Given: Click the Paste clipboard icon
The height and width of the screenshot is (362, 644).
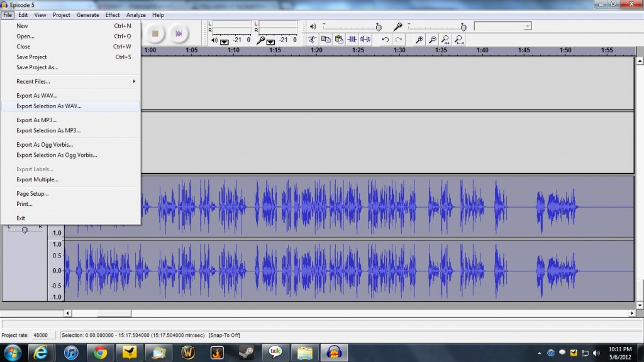Looking at the screenshot, I should pyautogui.click(x=339, y=40).
